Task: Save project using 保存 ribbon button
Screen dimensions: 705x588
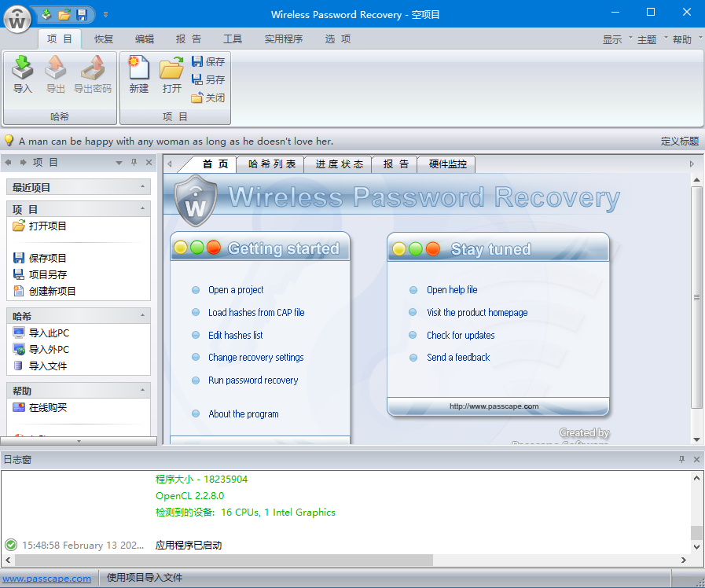Action: 207,61
